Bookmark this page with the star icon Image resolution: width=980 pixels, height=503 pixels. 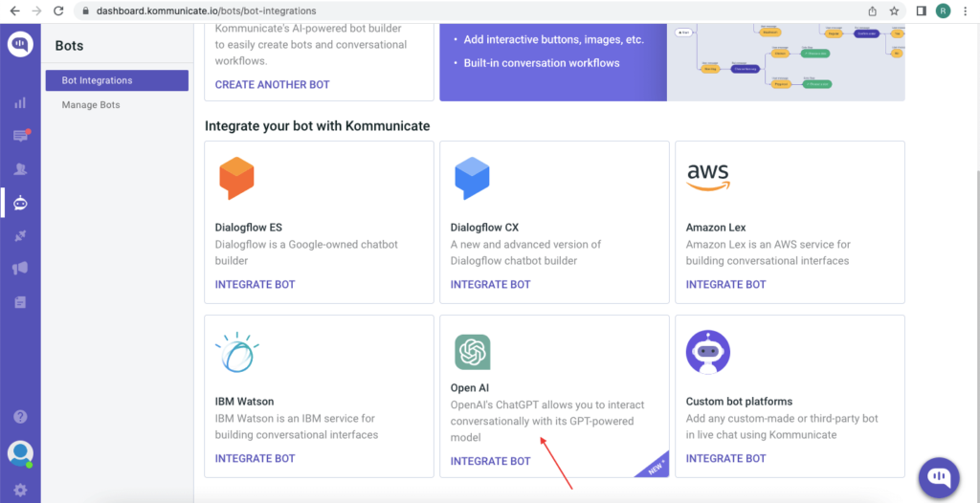click(x=894, y=11)
